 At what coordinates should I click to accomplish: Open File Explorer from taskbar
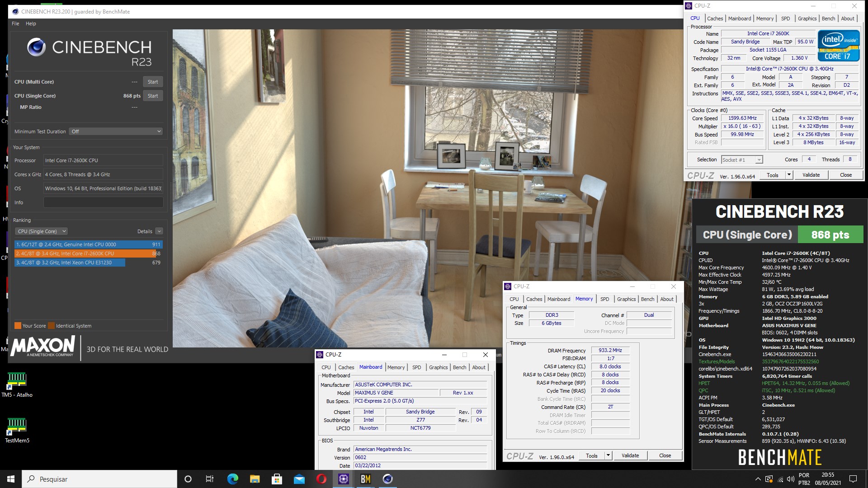pyautogui.click(x=255, y=479)
